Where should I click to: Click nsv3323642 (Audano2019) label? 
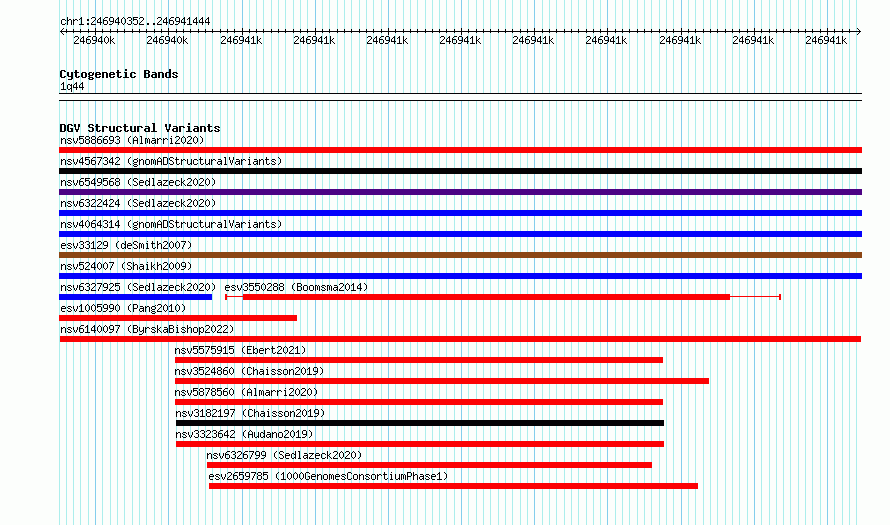(244, 434)
